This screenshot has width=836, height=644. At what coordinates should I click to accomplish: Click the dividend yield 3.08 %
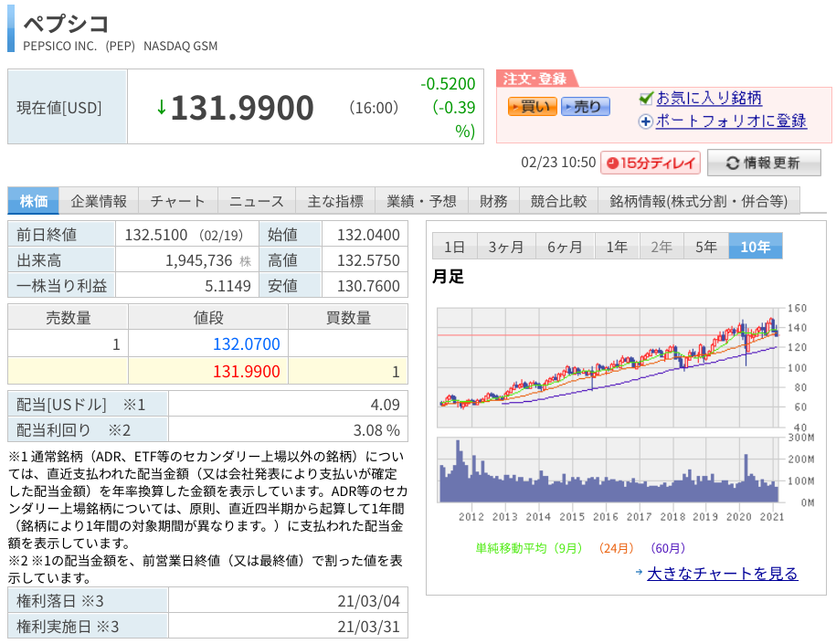point(376,430)
